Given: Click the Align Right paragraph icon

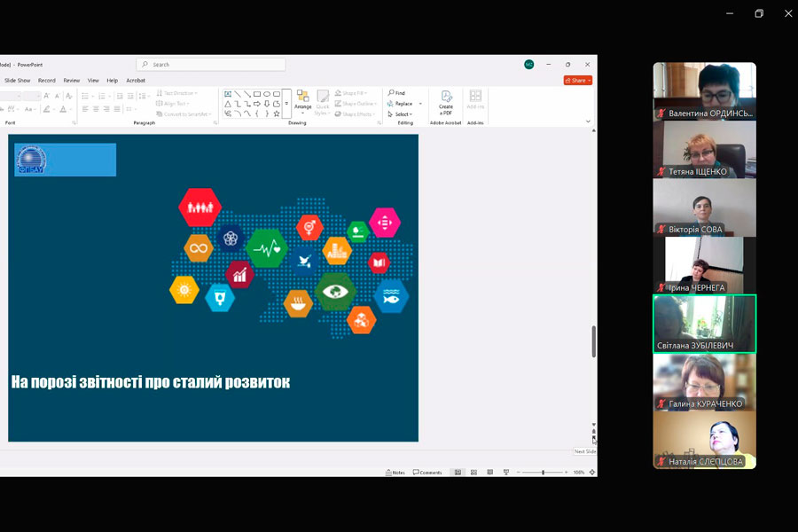Looking at the screenshot, I should pyautogui.click(x=106, y=109).
